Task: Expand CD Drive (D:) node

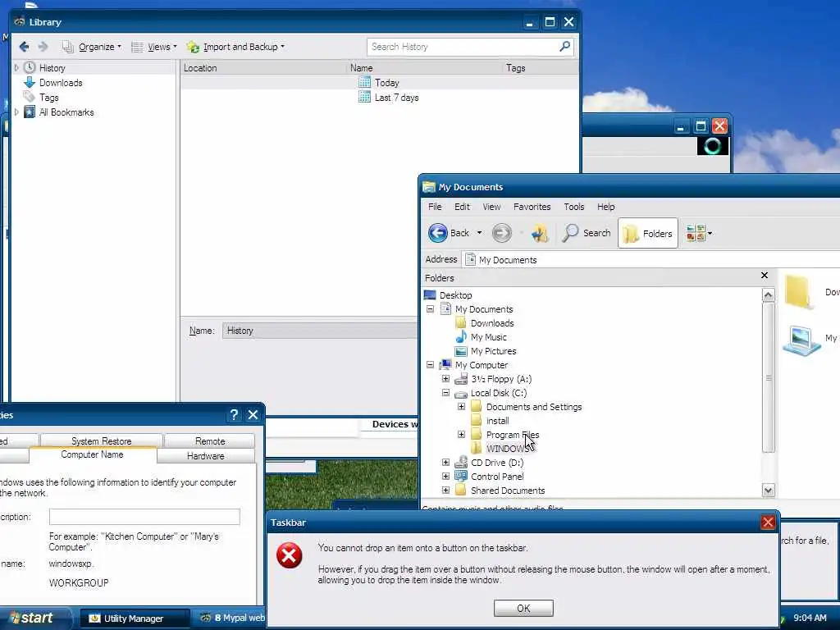Action: point(445,463)
